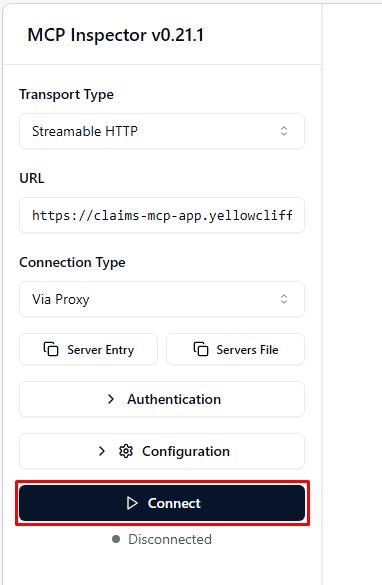
Task: Connect to the MCP server
Action: point(162,503)
